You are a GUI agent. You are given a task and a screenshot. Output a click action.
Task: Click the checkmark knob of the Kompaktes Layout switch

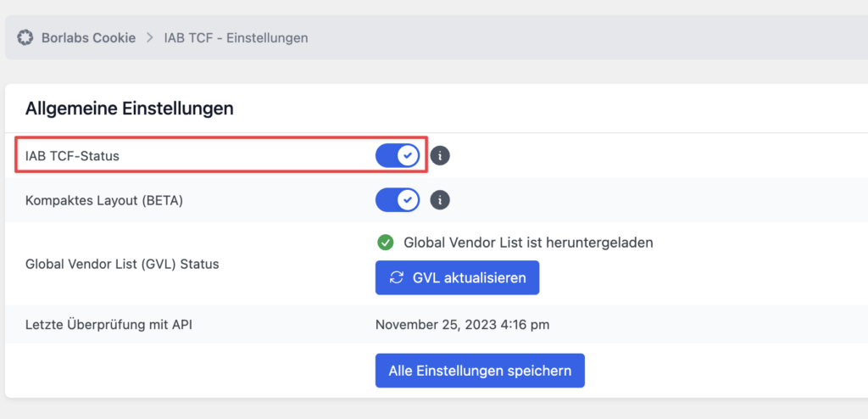click(408, 200)
